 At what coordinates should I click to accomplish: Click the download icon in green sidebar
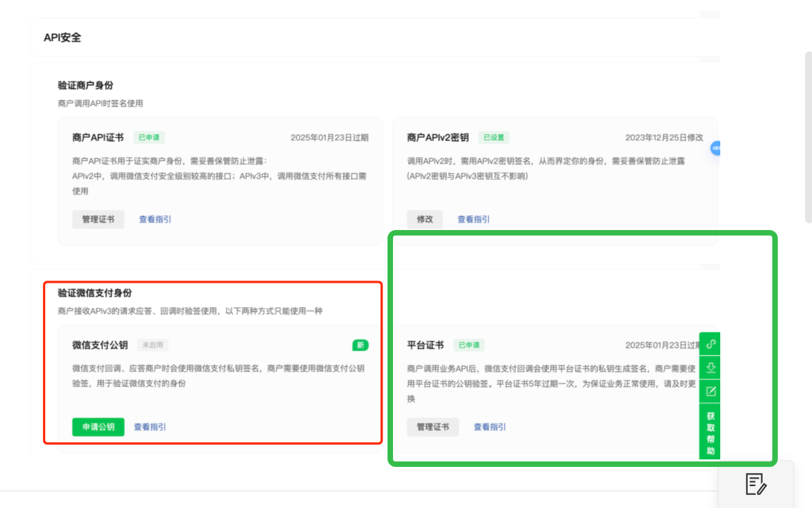[x=711, y=368]
